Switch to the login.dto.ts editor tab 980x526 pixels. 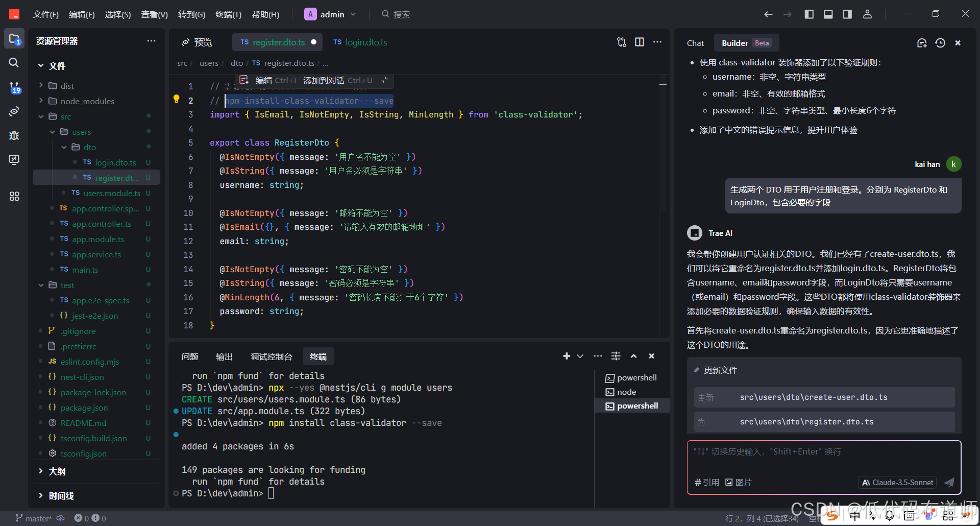click(x=360, y=42)
